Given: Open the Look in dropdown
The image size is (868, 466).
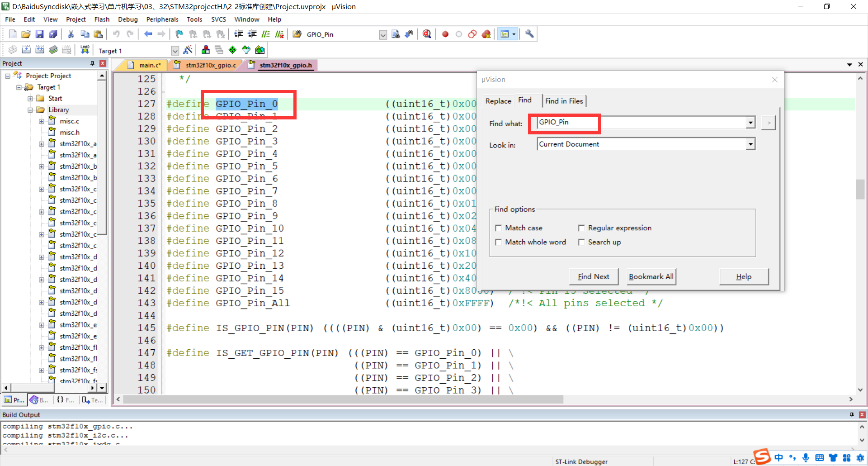Looking at the screenshot, I should pyautogui.click(x=750, y=144).
